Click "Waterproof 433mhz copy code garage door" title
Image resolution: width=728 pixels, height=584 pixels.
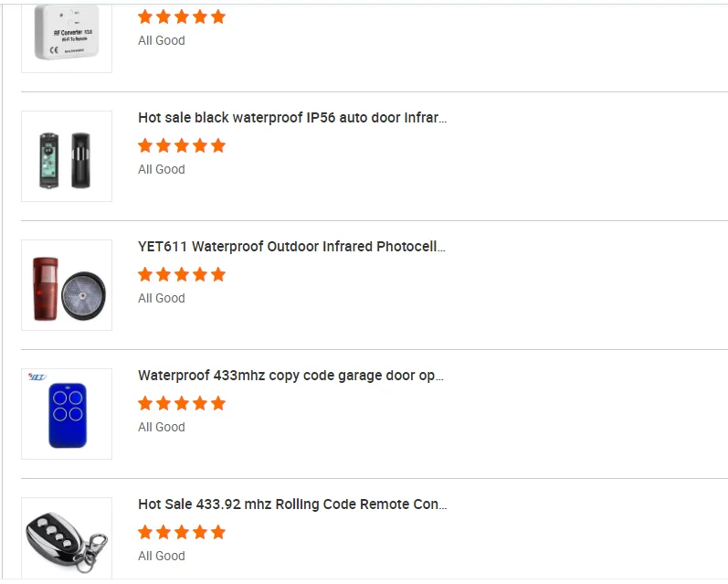pyautogui.click(x=290, y=376)
